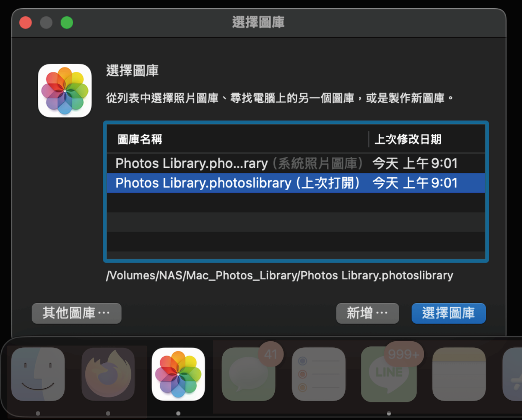Click the Photos icon in the Dock
The height and width of the screenshot is (420, 522).
coord(178,374)
